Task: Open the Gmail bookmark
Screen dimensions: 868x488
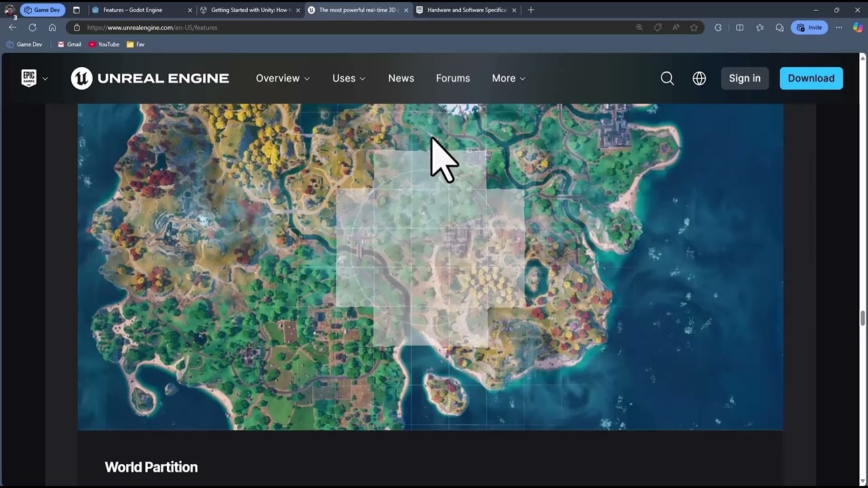Action: pyautogui.click(x=69, y=45)
